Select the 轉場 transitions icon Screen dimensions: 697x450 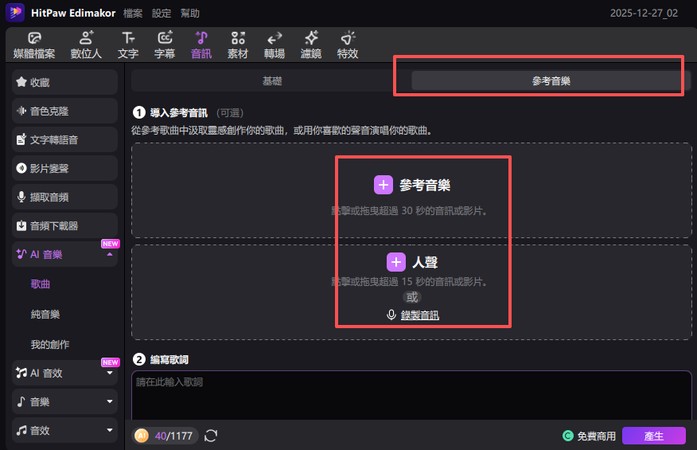coord(274,45)
